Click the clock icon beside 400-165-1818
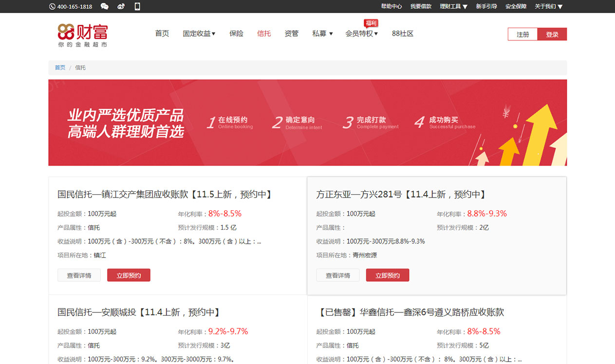Screen dimensions: 615x364 click(52, 7)
